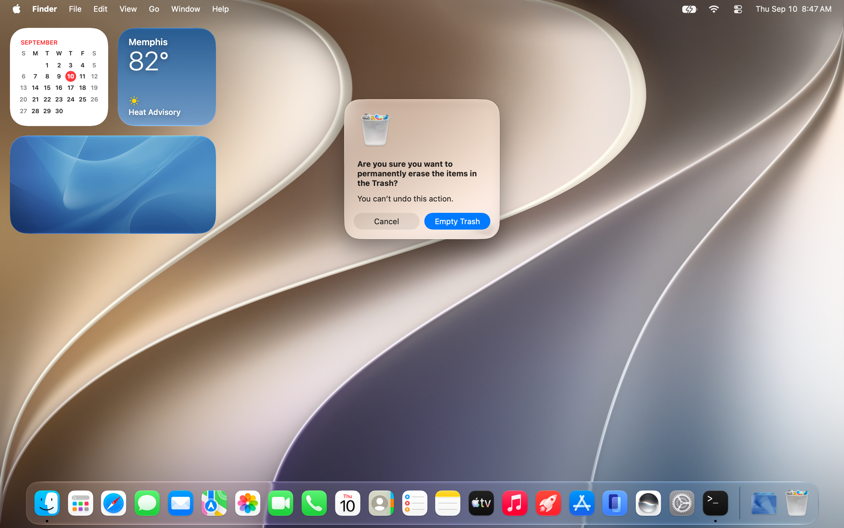Open Photos app in Dock

click(248, 503)
